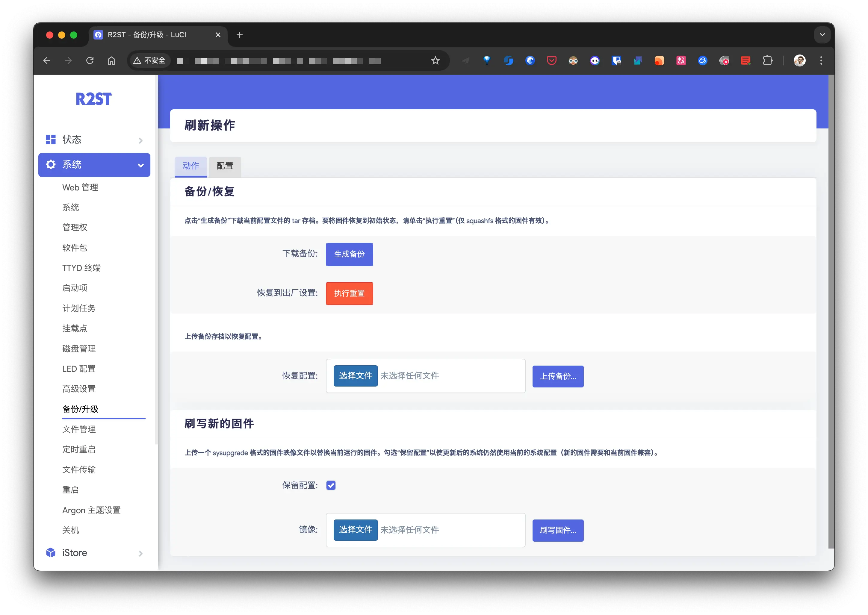Choose file for 恢复配置
The height and width of the screenshot is (615, 868).
(x=355, y=376)
